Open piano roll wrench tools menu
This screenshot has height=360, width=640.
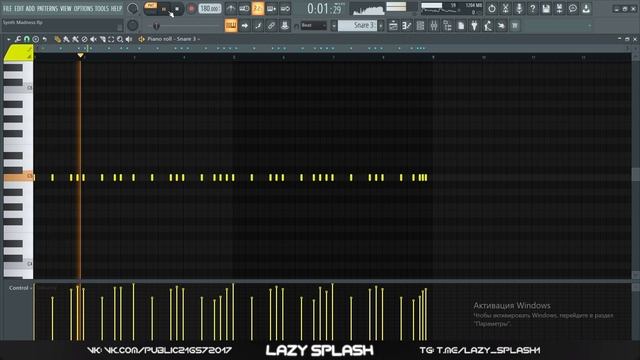coord(18,39)
